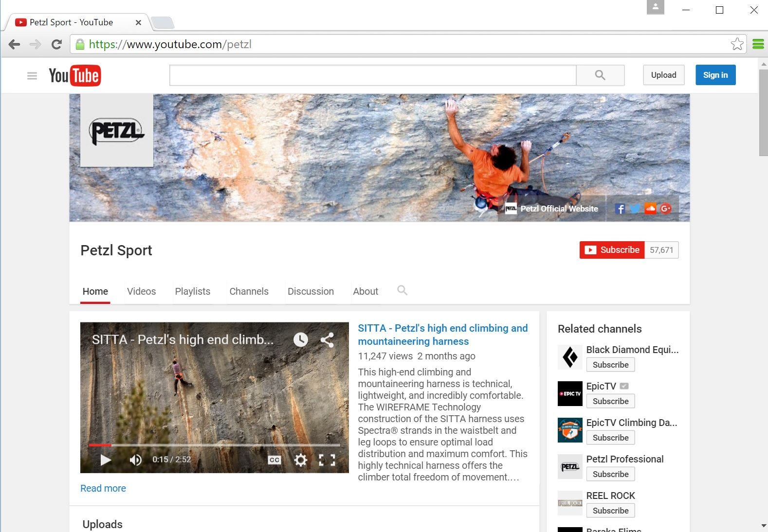This screenshot has width=768, height=532.
Task: Click the Read more link
Action: [x=103, y=488]
